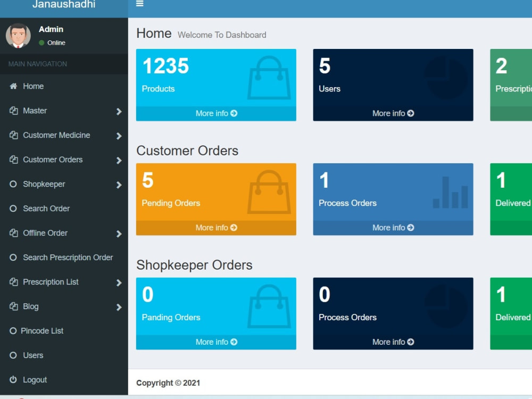The width and height of the screenshot is (532, 399).
Task: Open More info on Shopkeeper Panding Orders card
Action: click(216, 342)
